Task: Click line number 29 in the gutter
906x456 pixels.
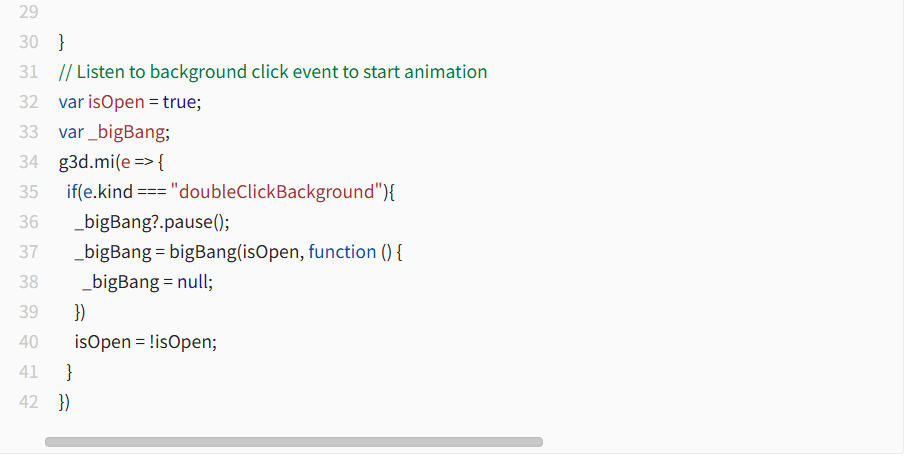Action: point(29,12)
